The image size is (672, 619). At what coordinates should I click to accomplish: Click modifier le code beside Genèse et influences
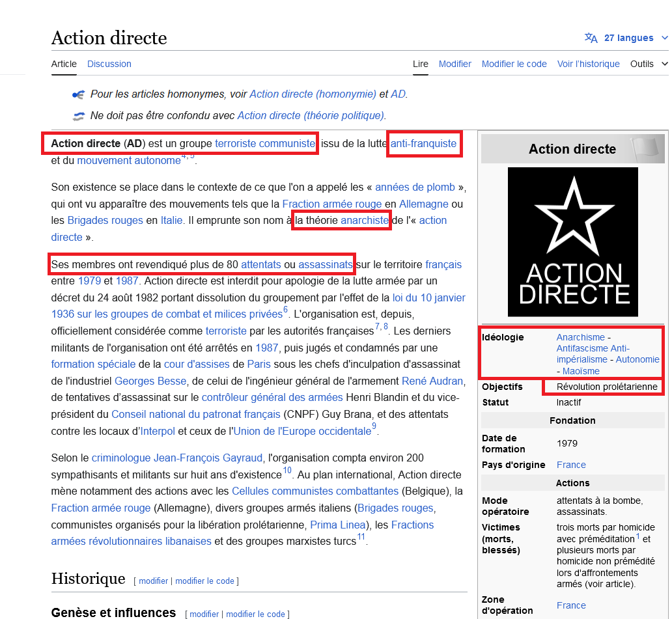pyautogui.click(x=255, y=614)
